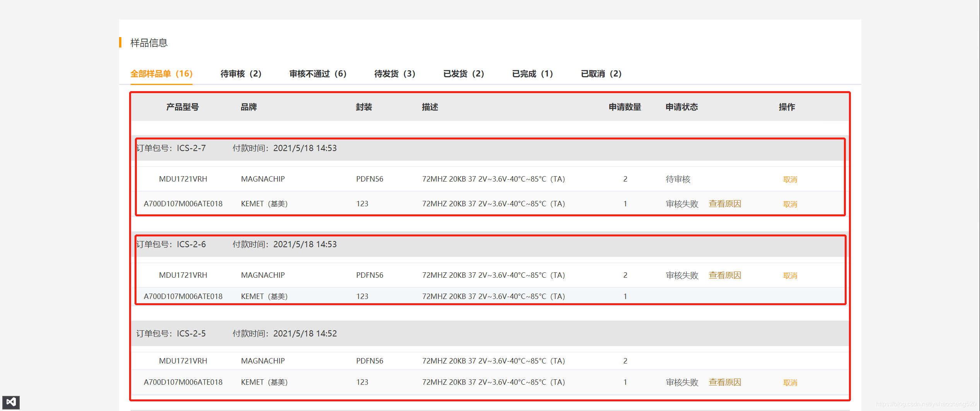This screenshot has width=980, height=411.
Task: Select the 已完成 (1) tab
Action: (x=532, y=73)
